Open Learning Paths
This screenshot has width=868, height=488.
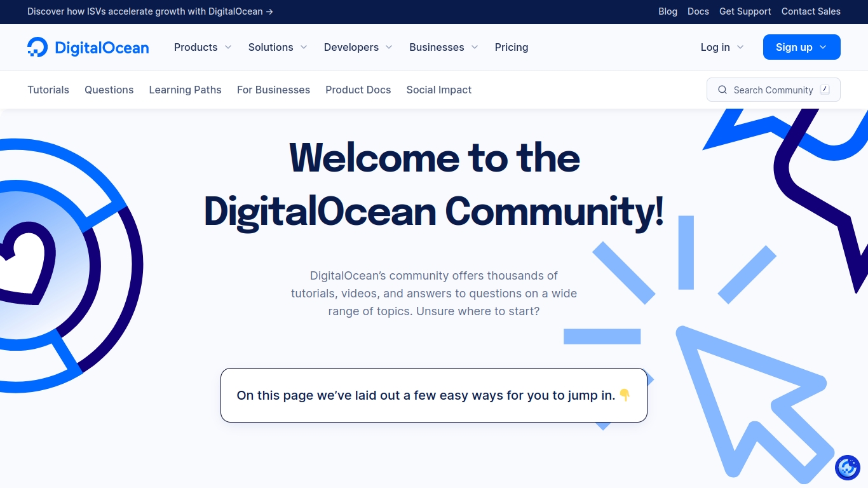click(x=186, y=90)
